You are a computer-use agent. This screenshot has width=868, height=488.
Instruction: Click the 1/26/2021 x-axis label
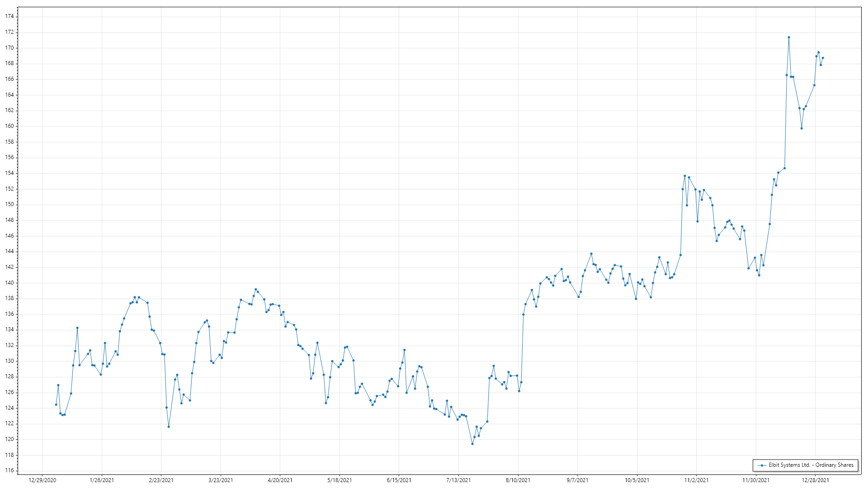(x=102, y=480)
